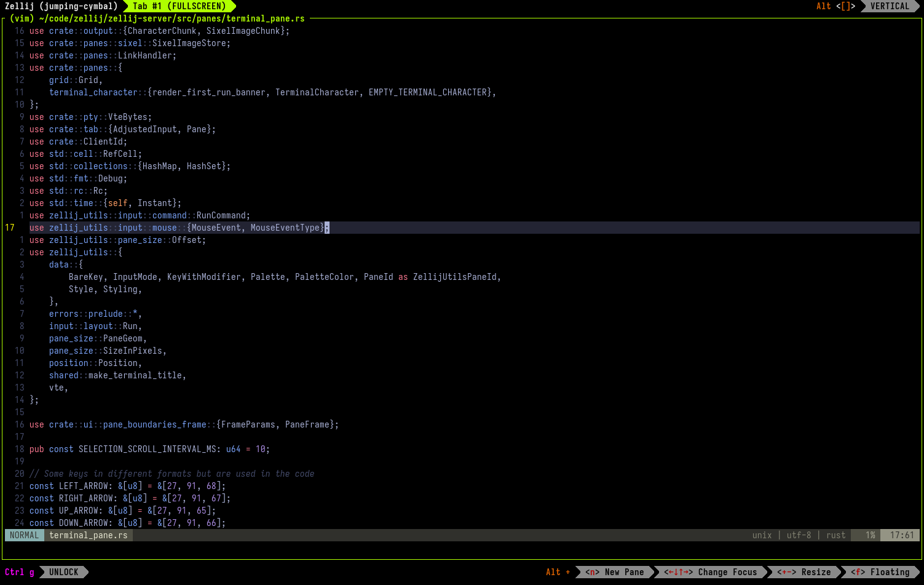924x585 pixels.
Task: Click the Ctrl g key hint
Action: pyautogui.click(x=20, y=572)
